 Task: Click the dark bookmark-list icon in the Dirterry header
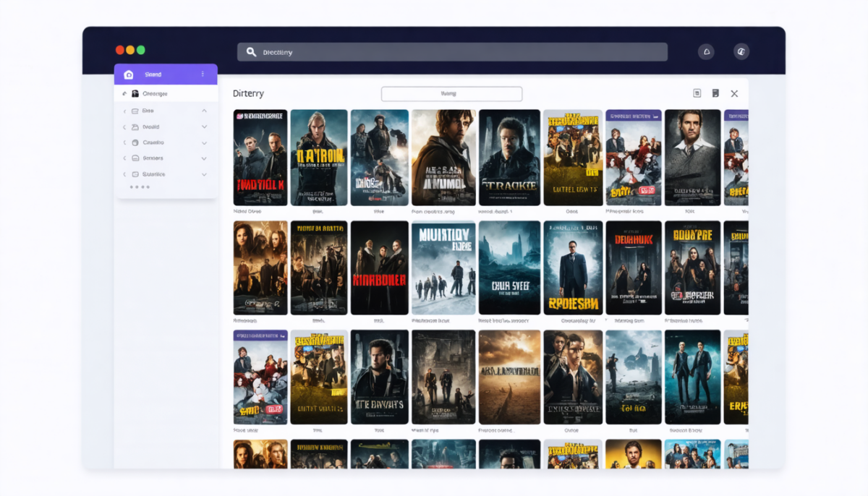tap(715, 93)
